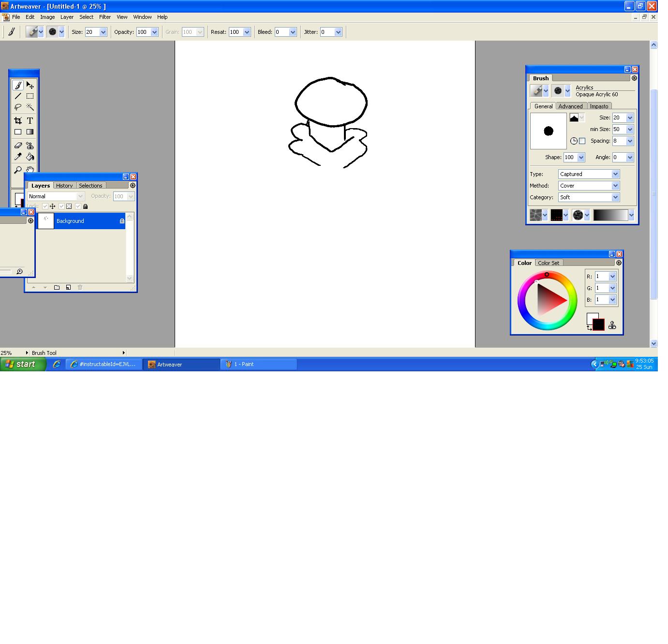
Task: Open the min Size dropdown
Action: pos(630,129)
